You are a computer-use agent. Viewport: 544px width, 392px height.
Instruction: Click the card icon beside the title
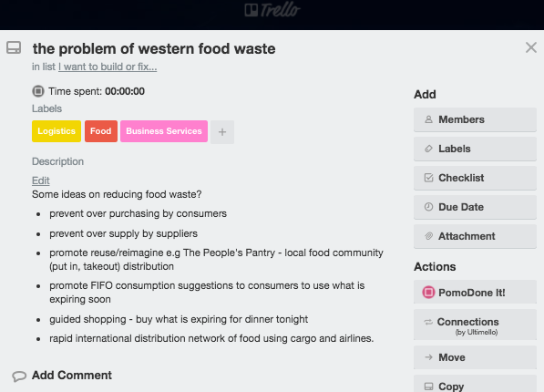tap(14, 48)
